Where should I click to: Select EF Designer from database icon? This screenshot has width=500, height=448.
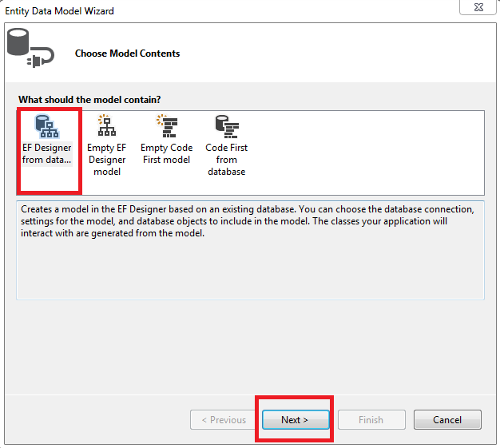point(46,126)
